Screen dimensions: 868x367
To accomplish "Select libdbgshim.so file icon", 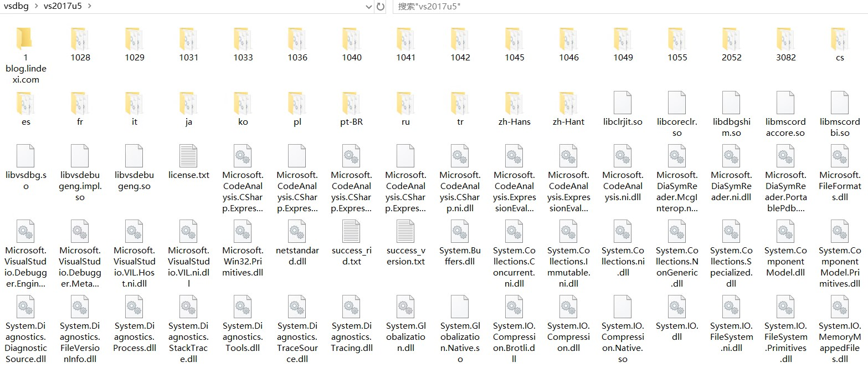I will [x=732, y=103].
